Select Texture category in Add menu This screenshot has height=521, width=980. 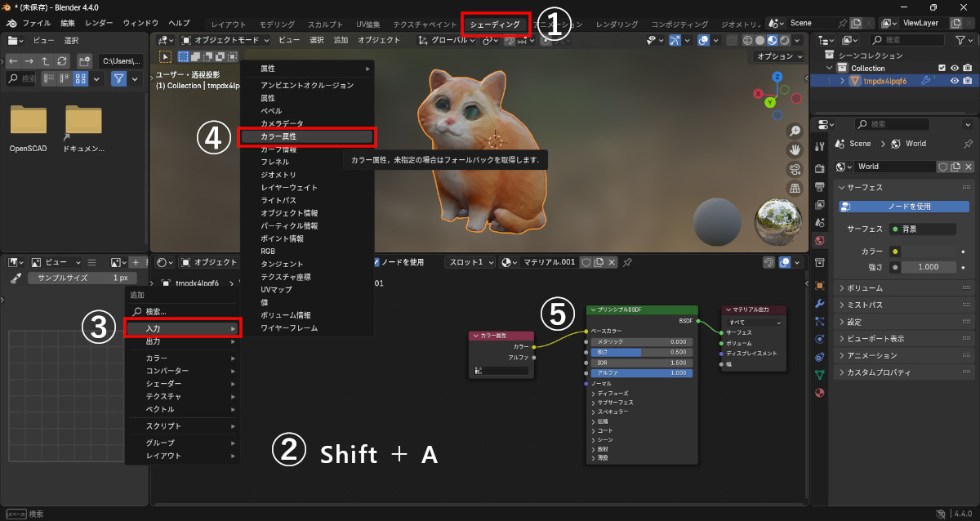pos(182,396)
